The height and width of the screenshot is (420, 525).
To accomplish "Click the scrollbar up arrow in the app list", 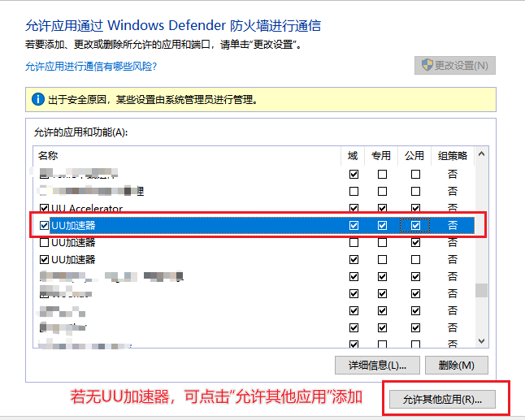I will 481,154.
